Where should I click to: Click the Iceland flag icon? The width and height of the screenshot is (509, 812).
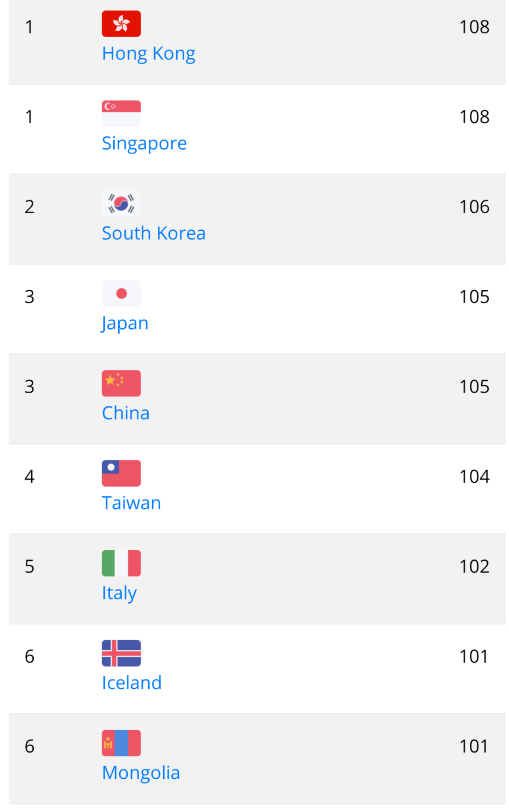pyautogui.click(x=121, y=653)
